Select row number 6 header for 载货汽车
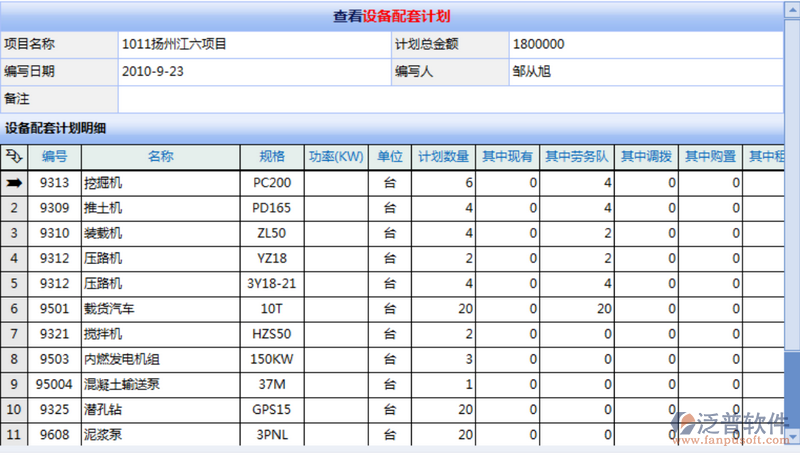 pos(15,308)
